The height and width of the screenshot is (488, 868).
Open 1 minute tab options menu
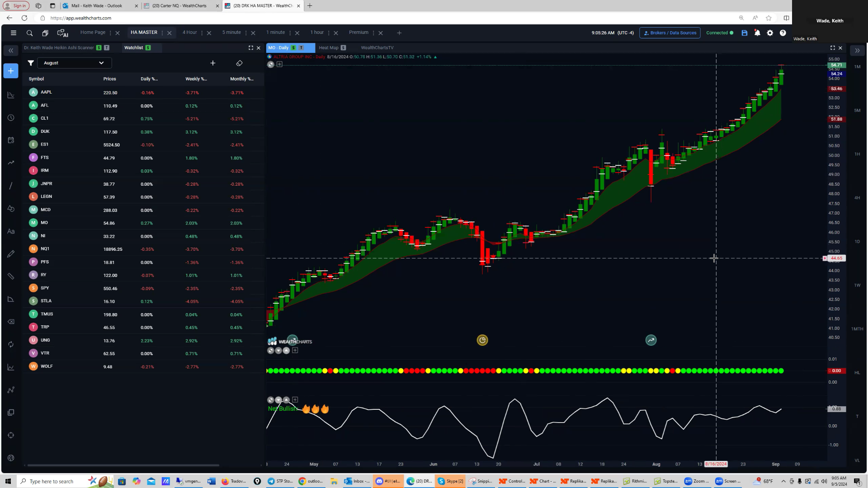290,33
